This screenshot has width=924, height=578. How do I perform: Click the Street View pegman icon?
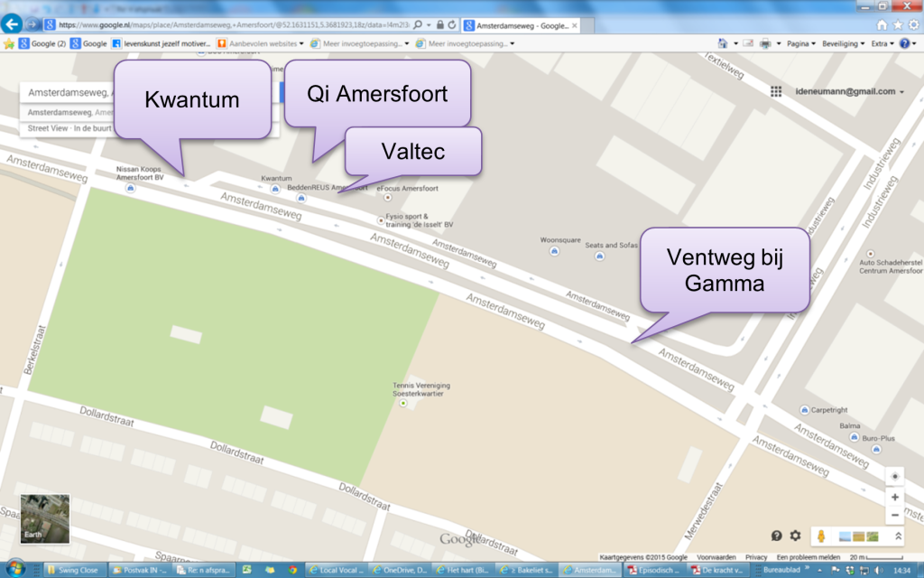point(821,536)
